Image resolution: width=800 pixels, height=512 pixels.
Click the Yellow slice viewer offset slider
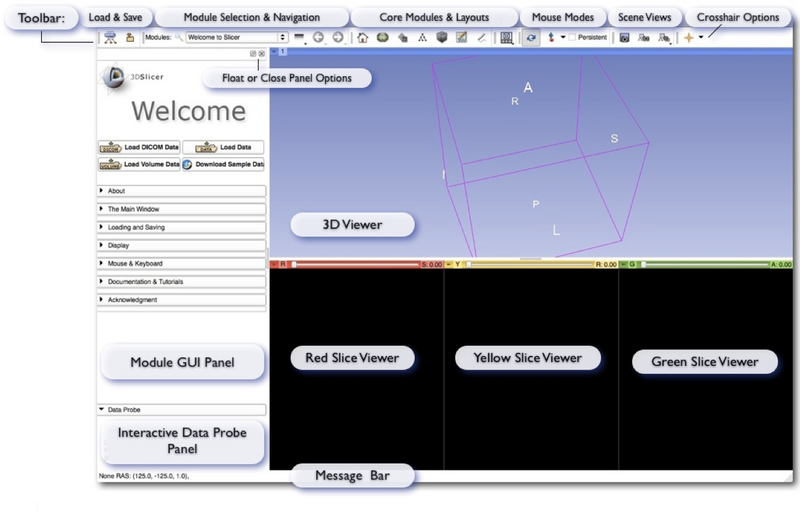[x=528, y=265]
